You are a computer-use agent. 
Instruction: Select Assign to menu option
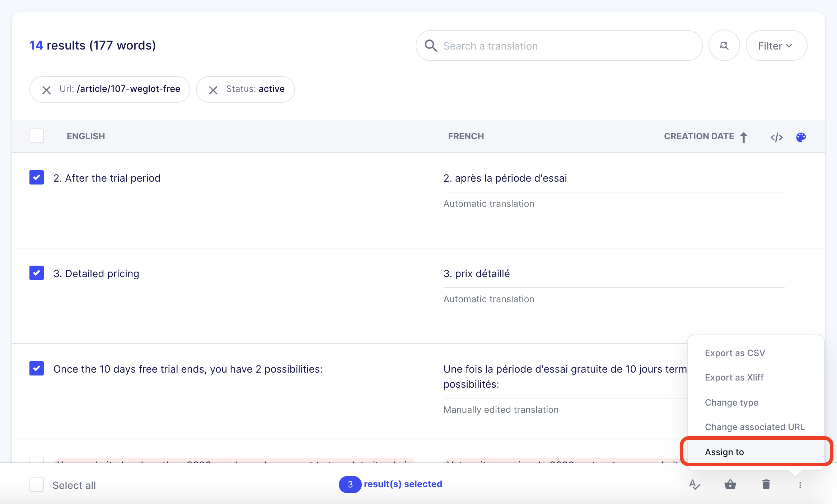point(724,452)
